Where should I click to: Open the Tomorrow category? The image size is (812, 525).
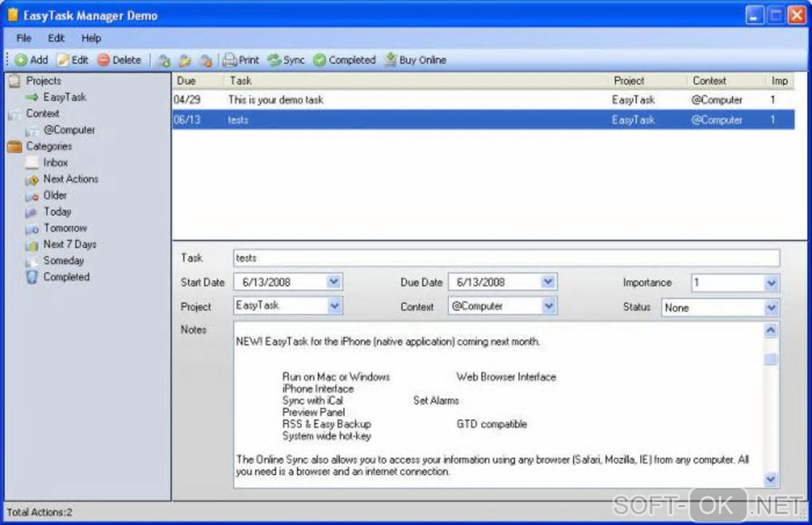point(65,228)
